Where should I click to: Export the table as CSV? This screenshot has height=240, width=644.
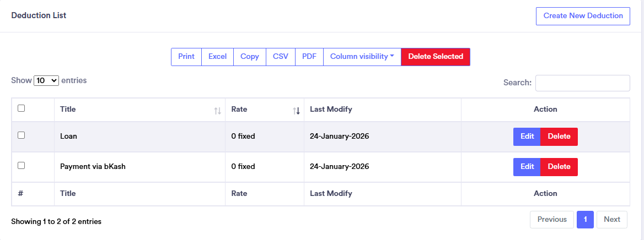click(x=281, y=57)
